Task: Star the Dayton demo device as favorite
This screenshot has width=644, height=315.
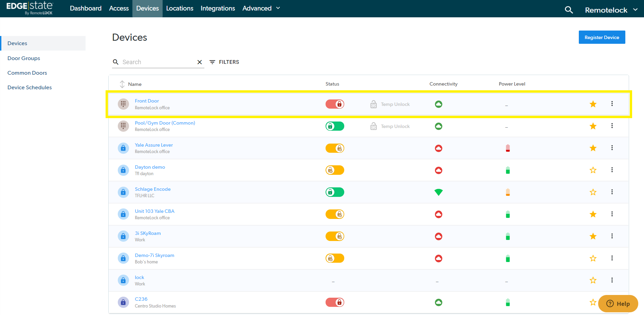Action: (593, 170)
